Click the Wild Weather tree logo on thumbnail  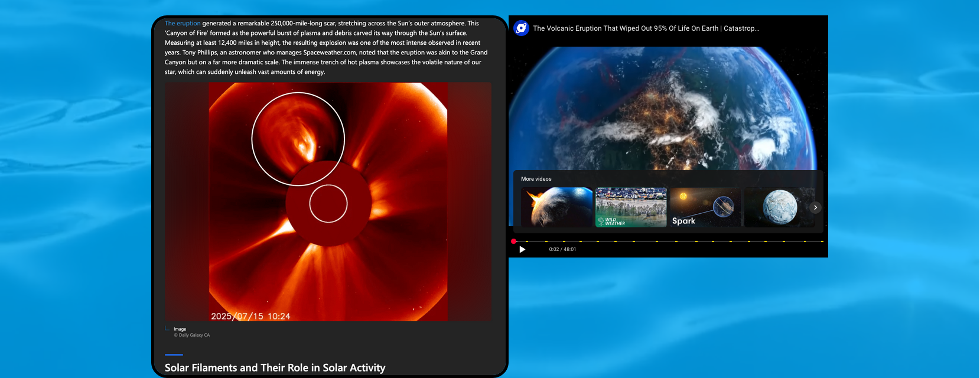pyautogui.click(x=601, y=221)
